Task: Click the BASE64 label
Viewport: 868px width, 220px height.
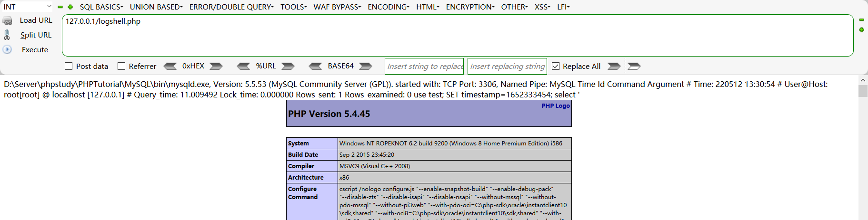Action: [340, 66]
